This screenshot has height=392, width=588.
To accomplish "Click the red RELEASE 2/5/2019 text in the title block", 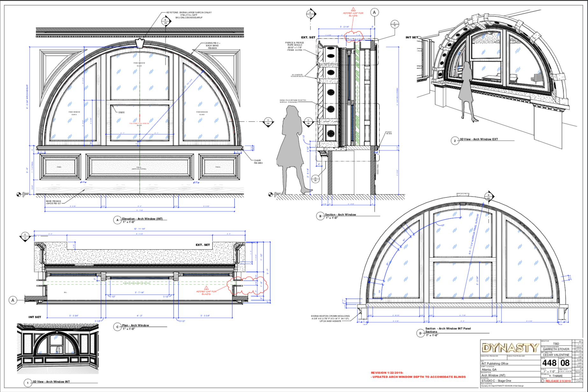I will 558,381.
